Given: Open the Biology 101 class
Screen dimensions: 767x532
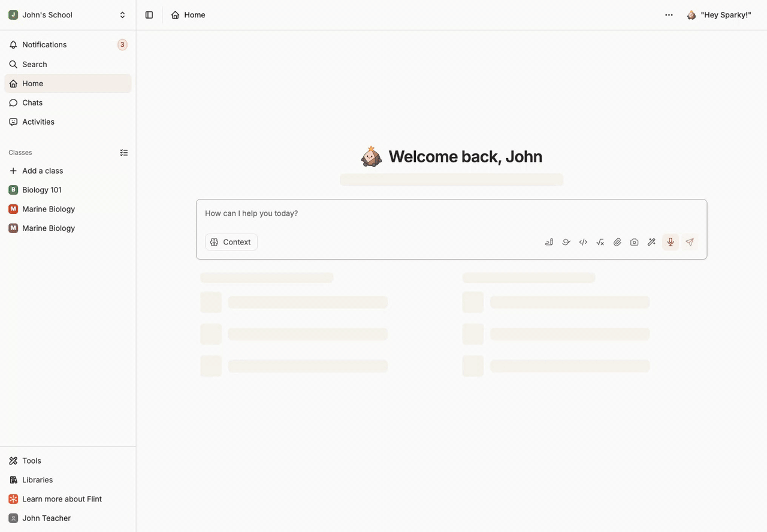Looking at the screenshot, I should click(x=68, y=190).
